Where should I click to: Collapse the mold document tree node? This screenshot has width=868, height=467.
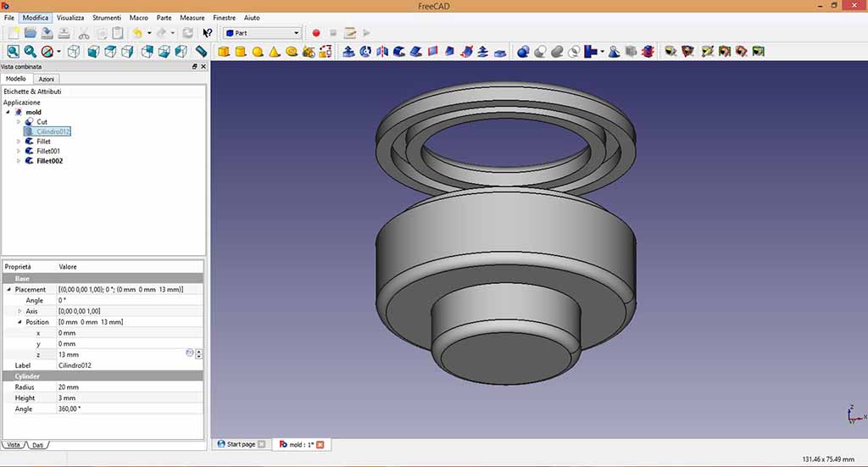point(8,113)
